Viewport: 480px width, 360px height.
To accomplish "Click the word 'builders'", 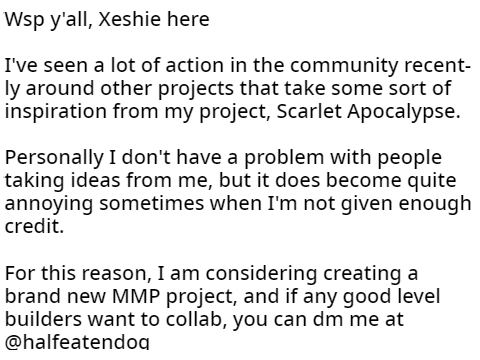I will pos(43,319).
